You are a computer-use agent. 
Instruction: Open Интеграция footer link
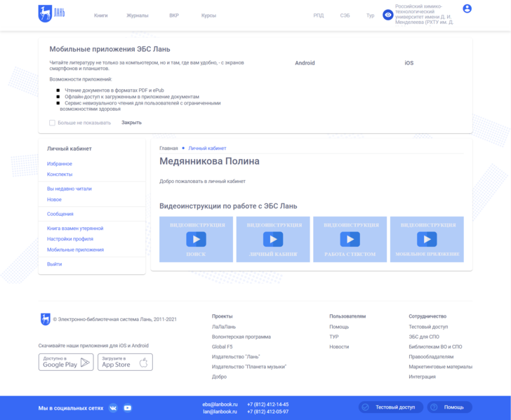point(422,377)
